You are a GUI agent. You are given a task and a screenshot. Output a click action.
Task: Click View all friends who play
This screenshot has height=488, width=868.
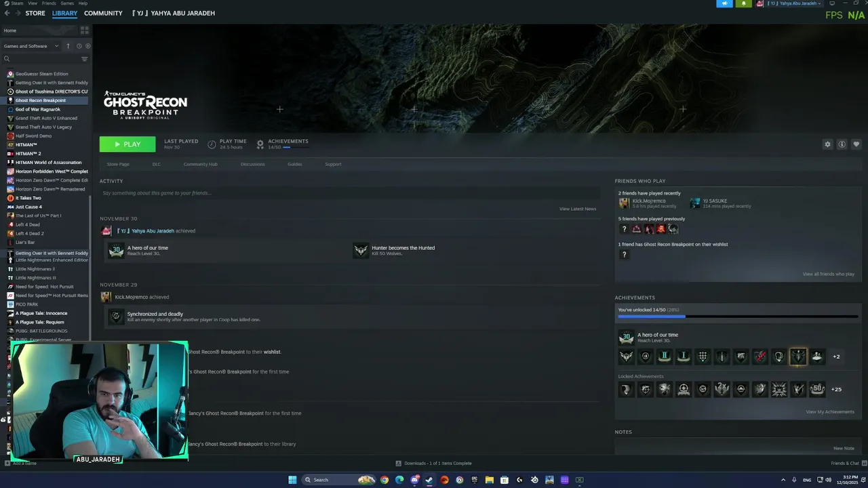[828, 274]
